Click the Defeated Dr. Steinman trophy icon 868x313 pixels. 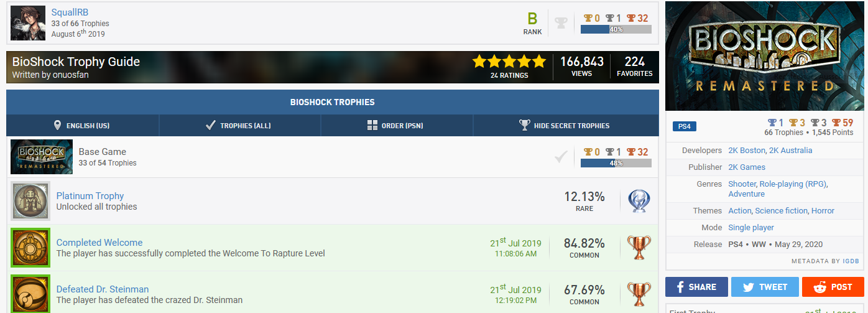pos(30,294)
